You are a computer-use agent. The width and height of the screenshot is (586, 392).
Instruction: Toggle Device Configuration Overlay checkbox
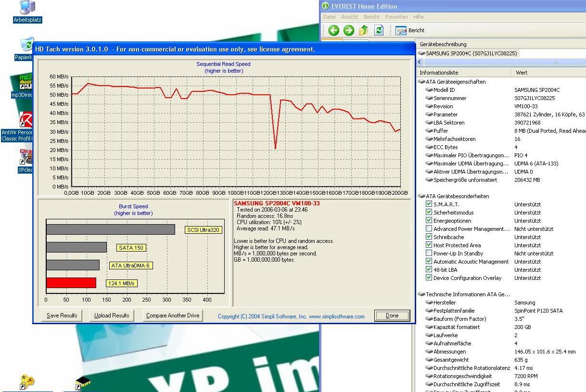pos(429,278)
